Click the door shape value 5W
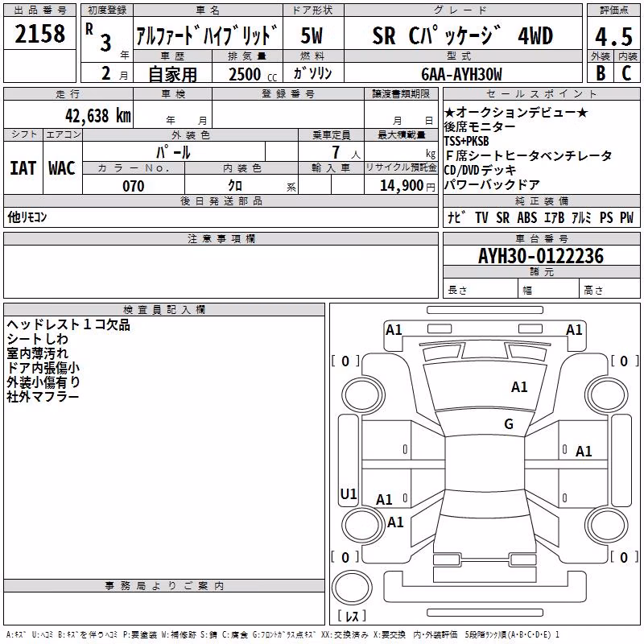Image resolution: width=644 pixels, height=644 pixels. [x=312, y=35]
